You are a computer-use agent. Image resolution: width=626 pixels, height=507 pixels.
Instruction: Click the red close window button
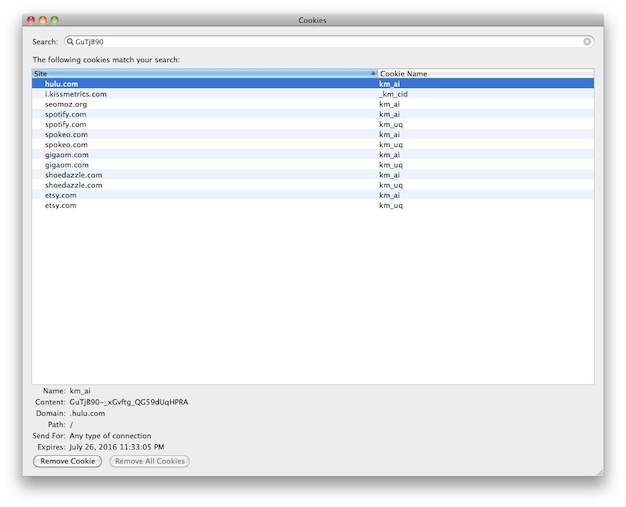[31, 20]
